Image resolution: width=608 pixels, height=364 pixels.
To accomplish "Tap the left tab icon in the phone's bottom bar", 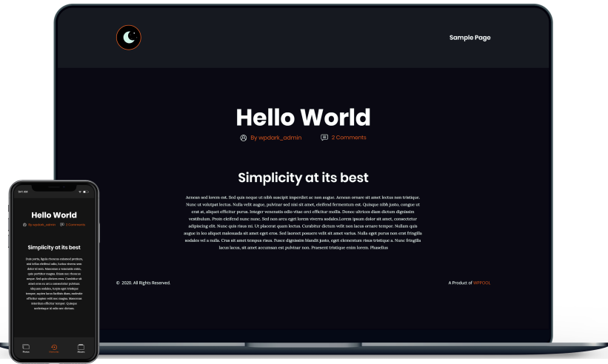I will click(x=26, y=347).
